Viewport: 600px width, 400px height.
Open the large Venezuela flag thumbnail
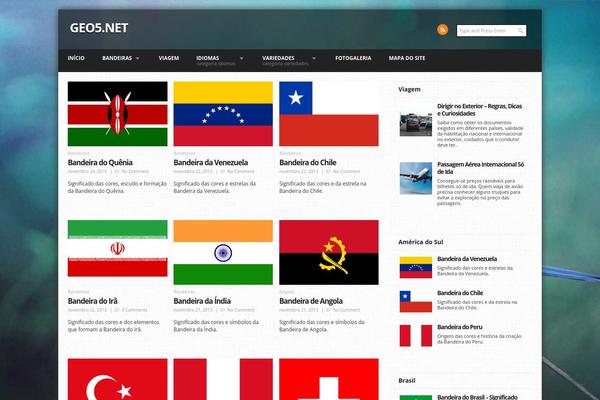click(x=223, y=114)
